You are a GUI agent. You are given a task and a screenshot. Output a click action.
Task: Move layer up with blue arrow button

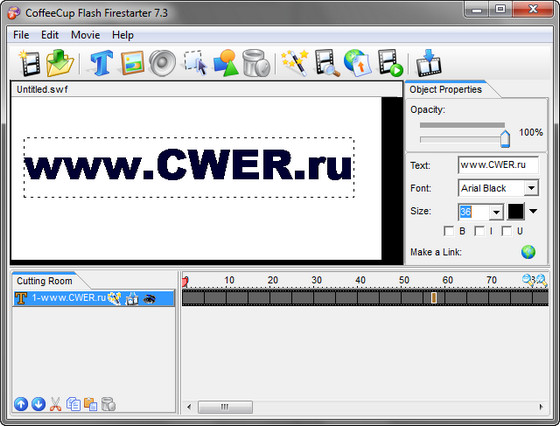pos(21,404)
